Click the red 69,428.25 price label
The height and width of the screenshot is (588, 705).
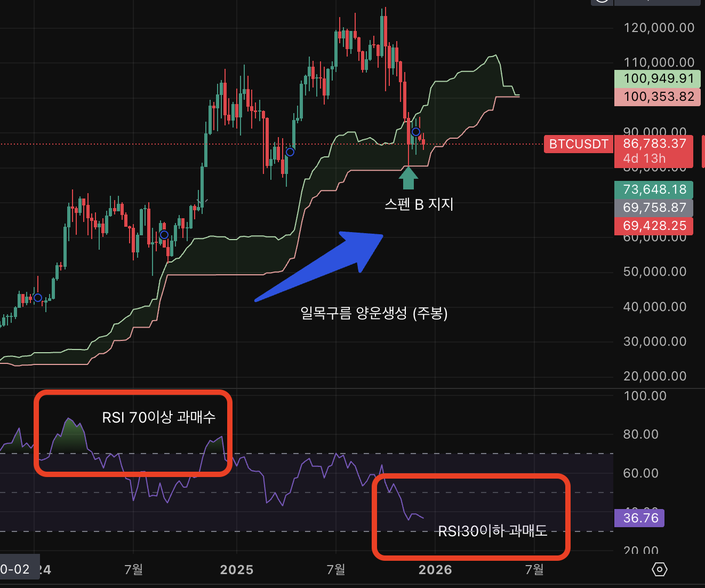coord(654,226)
